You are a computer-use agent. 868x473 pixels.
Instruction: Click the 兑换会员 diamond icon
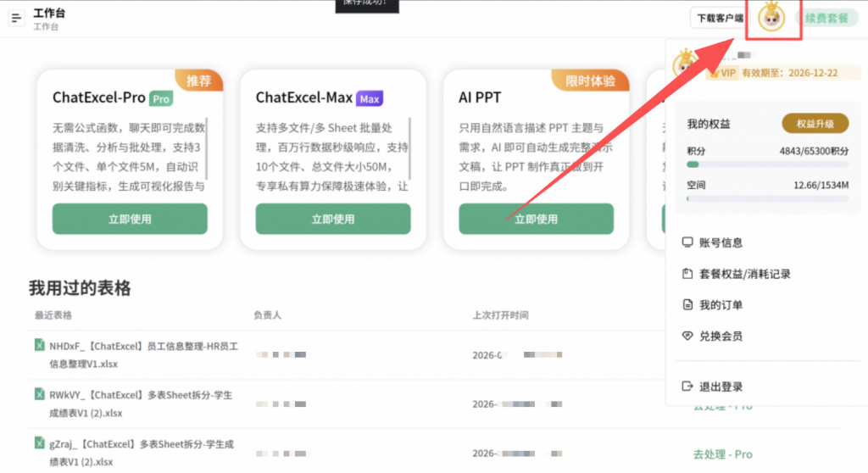[687, 336]
